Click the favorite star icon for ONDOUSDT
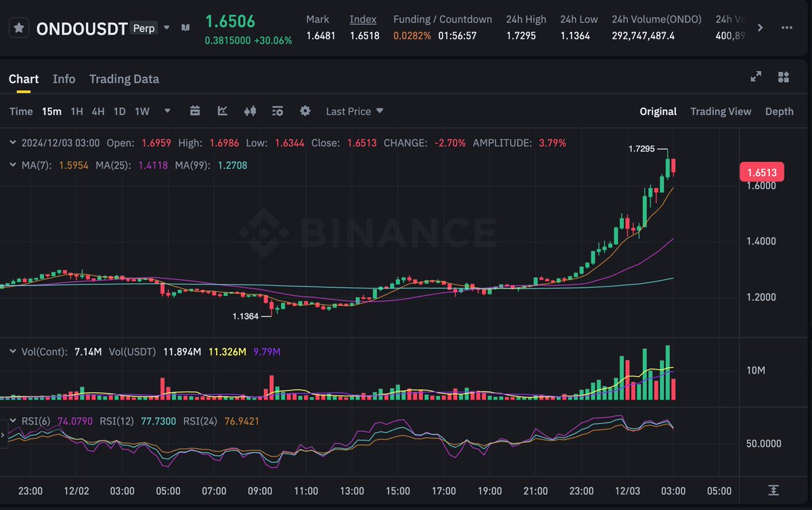 19,28
